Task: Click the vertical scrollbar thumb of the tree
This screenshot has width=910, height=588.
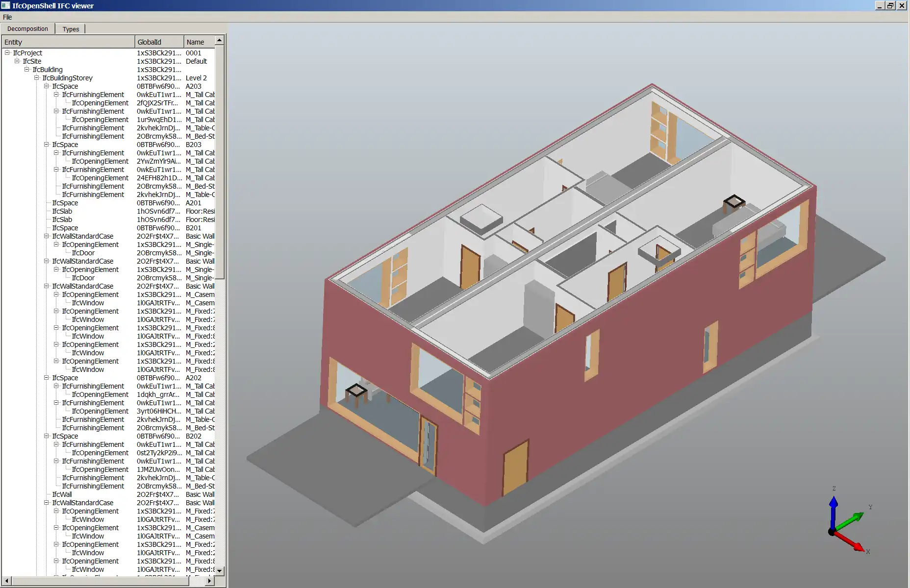Action: pos(220,162)
